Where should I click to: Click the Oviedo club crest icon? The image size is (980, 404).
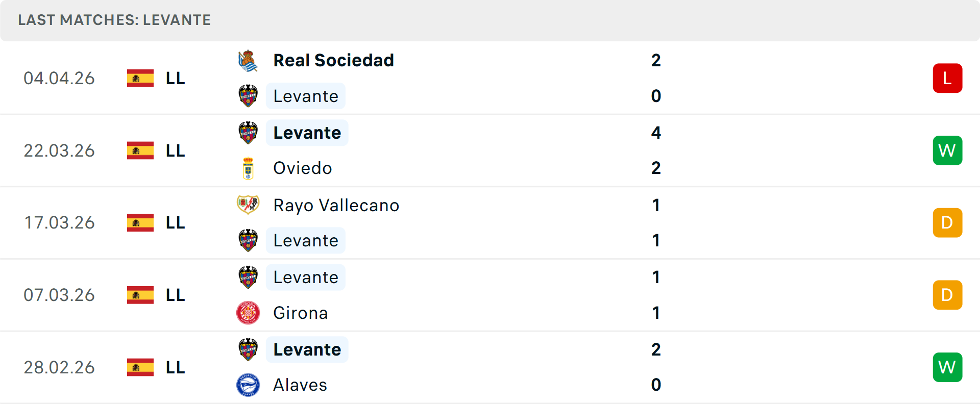[x=248, y=168]
